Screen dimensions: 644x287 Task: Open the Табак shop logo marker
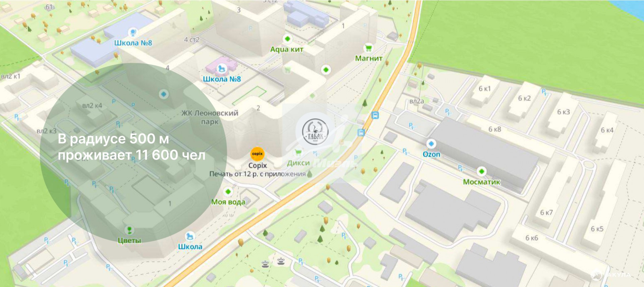pos(315,131)
